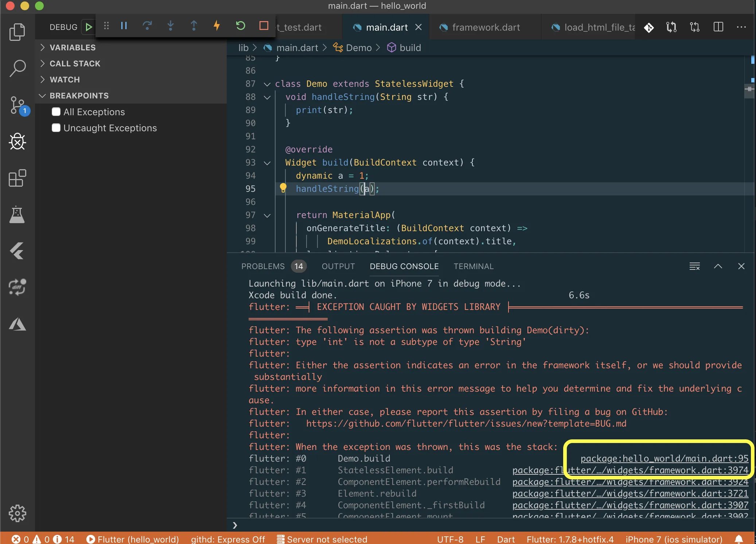Open the main.dart:95 stack trace link
Viewport: 756px width, 544px height.
click(x=664, y=459)
